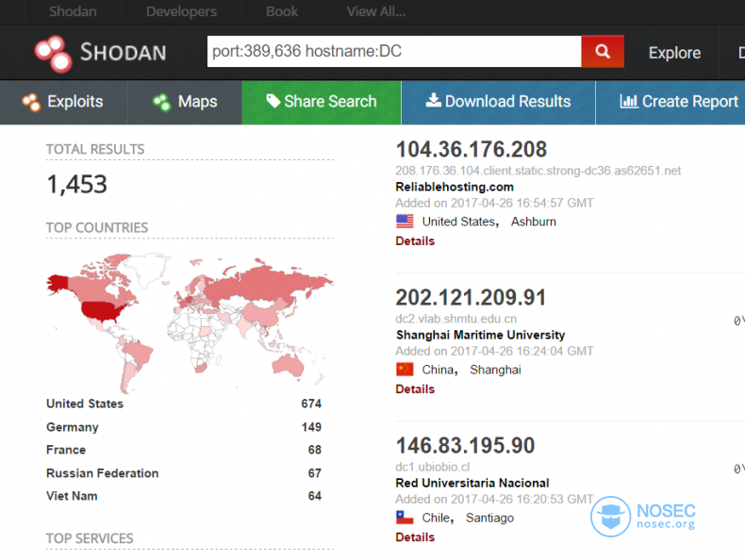This screenshot has height=560, width=745.
Task: Open Details for Red Universitaria Nacional result
Action: click(x=415, y=537)
